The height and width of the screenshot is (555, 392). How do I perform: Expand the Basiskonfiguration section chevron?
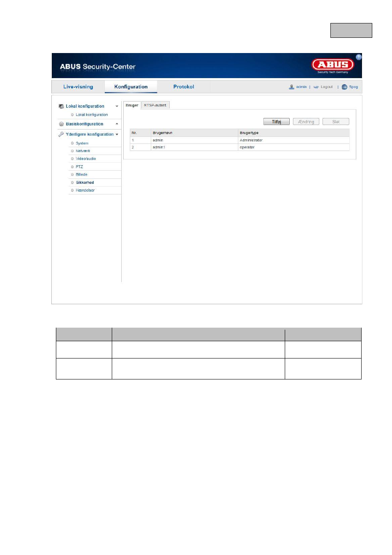click(x=117, y=124)
